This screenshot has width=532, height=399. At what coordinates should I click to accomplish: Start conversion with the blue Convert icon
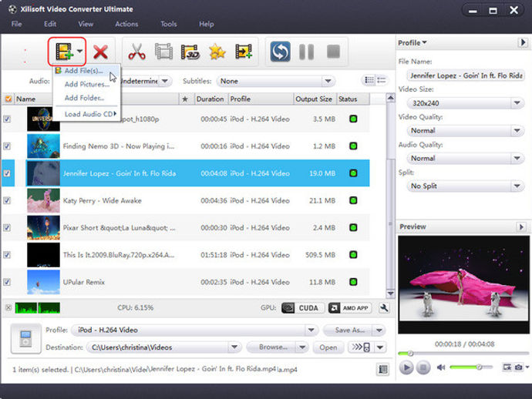click(x=280, y=52)
